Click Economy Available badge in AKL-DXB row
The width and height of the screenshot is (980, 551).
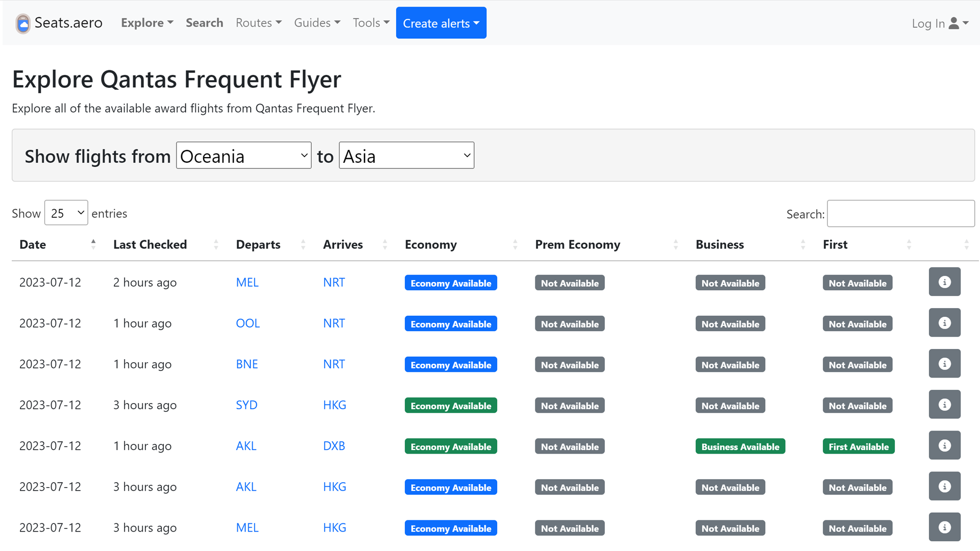451,446
